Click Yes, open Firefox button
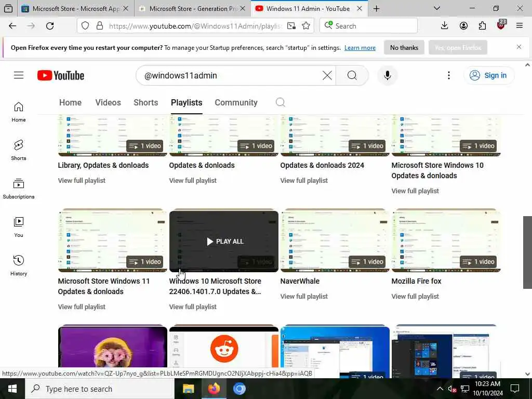This screenshot has height=399, width=532. (458, 47)
